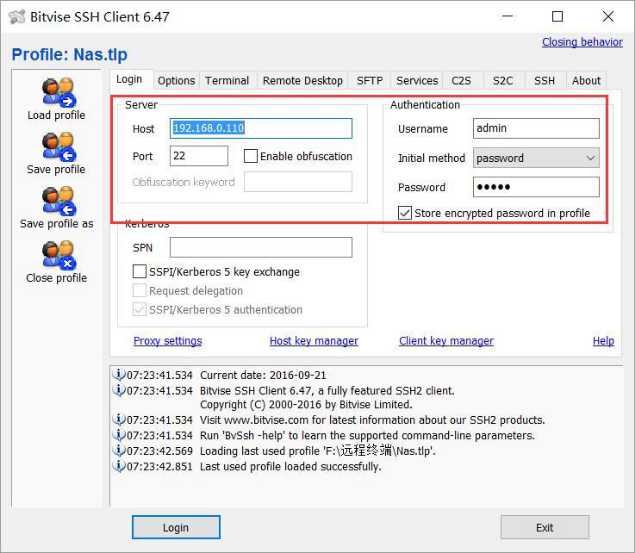
Task: Click the Bitvise app icon in title bar
Action: [17, 17]
